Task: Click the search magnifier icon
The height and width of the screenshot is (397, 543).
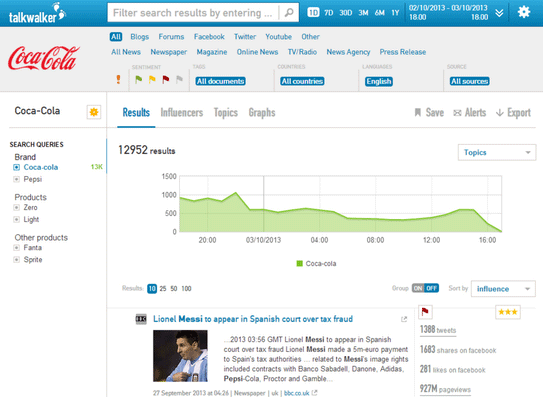Action: 289,13
